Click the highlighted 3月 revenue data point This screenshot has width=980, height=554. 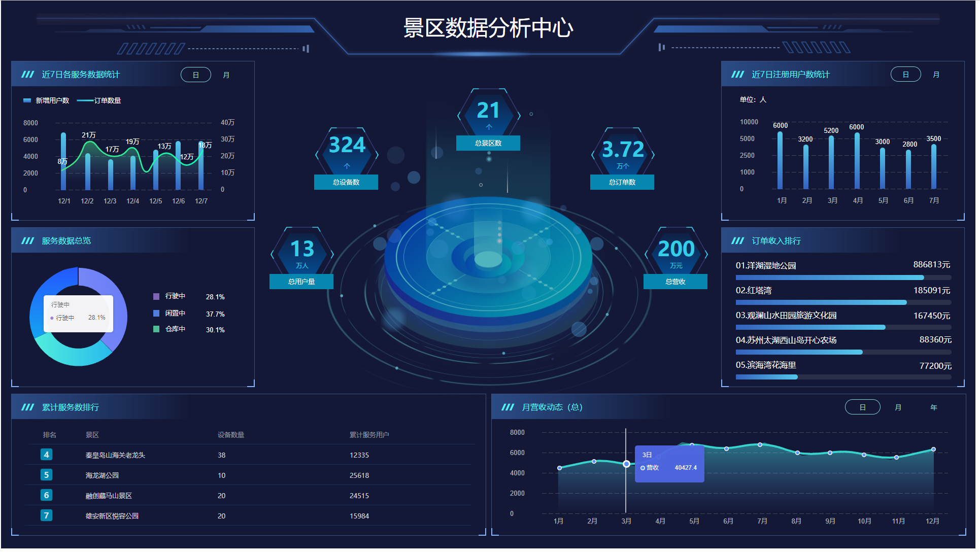click(627, 464)
